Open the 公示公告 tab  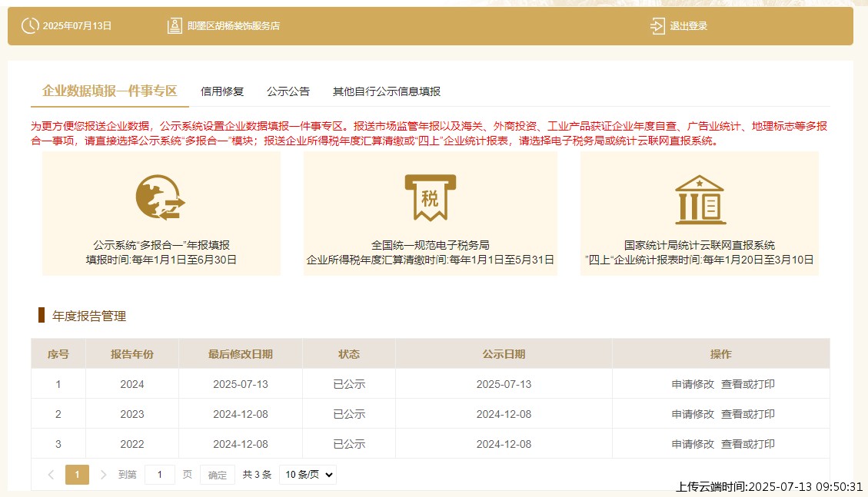(x=288, y=91)
